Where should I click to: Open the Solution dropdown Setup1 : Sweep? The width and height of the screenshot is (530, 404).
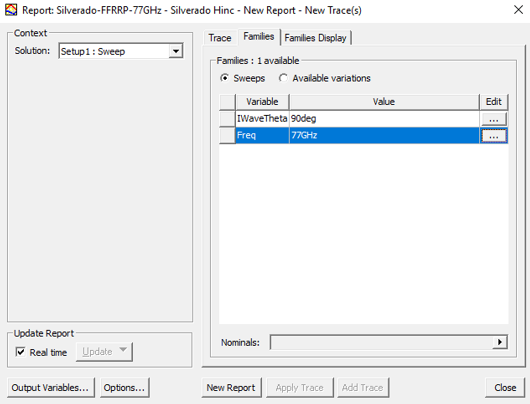click(x=121, y=51)
